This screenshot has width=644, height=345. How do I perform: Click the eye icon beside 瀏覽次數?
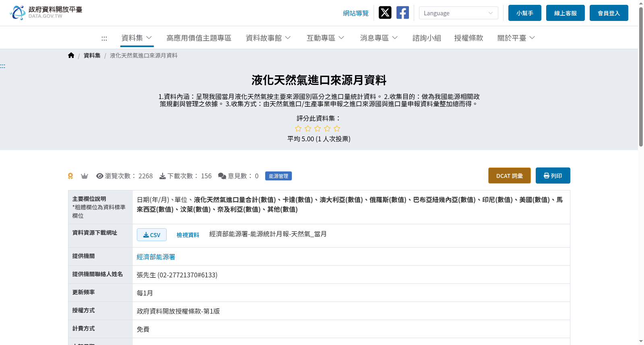pyautogui.click(x=100, y=176)
